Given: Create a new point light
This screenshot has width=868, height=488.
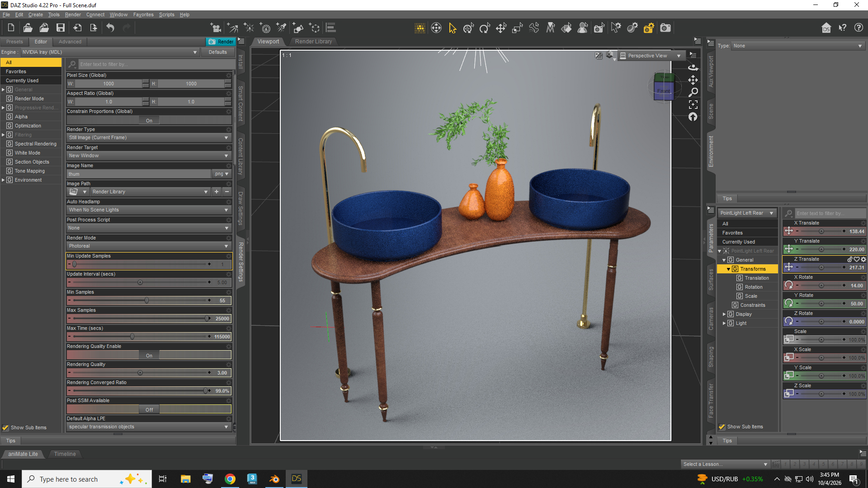Looking at the screenshot, I should tap(249, 28).
